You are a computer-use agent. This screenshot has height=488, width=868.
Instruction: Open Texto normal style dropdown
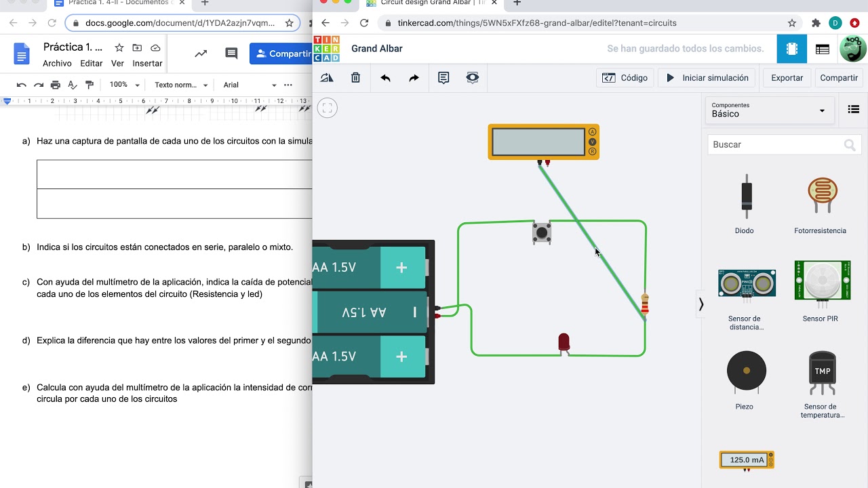point(181,85)
